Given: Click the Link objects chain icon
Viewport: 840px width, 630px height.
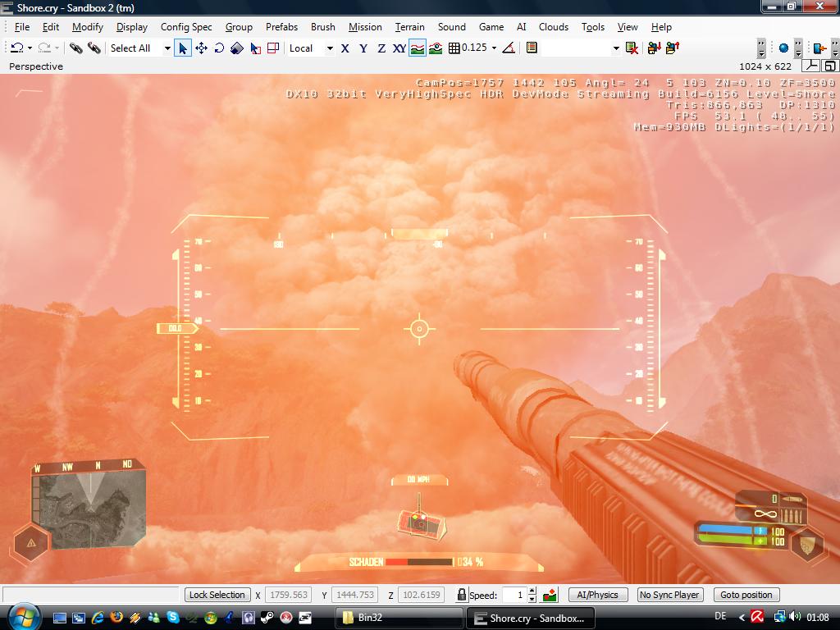Looking at the screenshot, I should pos(76,48).
